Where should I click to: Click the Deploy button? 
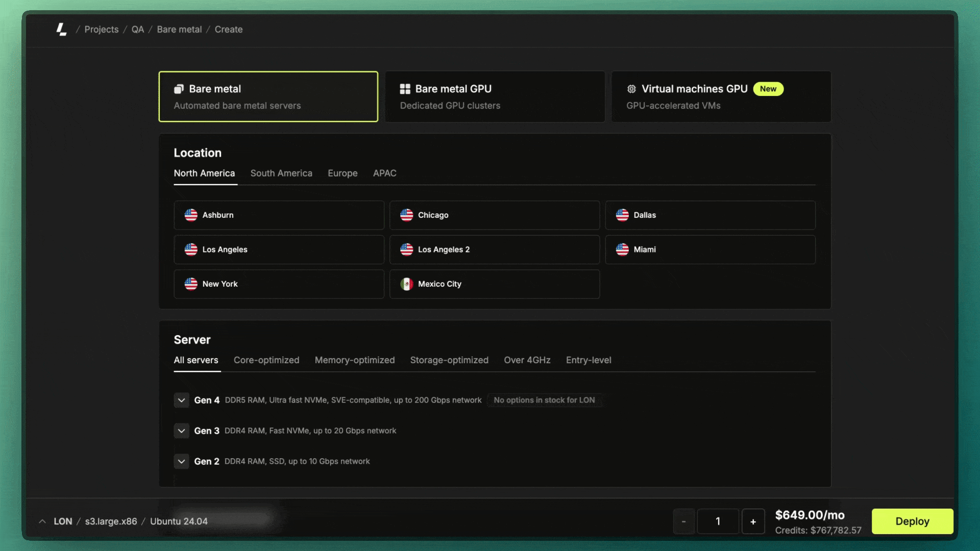(913, 521)
